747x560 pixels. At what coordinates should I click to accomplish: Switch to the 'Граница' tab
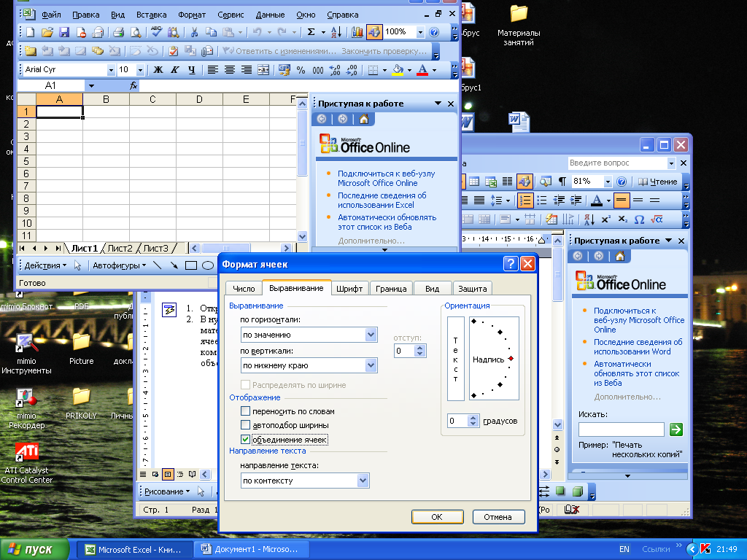pyautogui.click(x=391, y=289)
